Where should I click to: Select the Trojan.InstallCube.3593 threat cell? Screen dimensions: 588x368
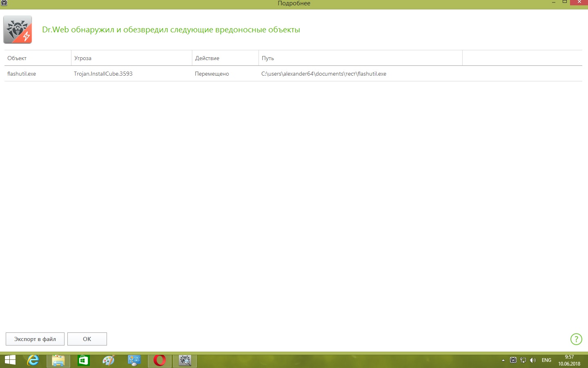click(103, 74)
